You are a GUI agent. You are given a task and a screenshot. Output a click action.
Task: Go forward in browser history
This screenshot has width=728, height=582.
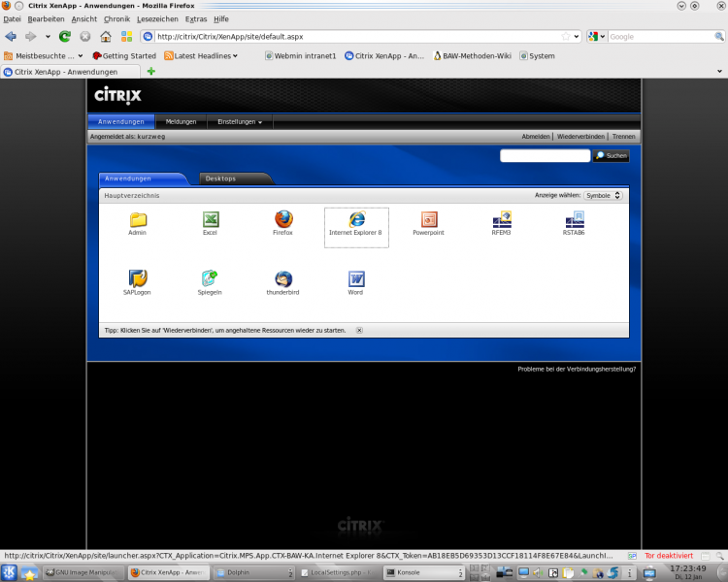click(31, 37)
